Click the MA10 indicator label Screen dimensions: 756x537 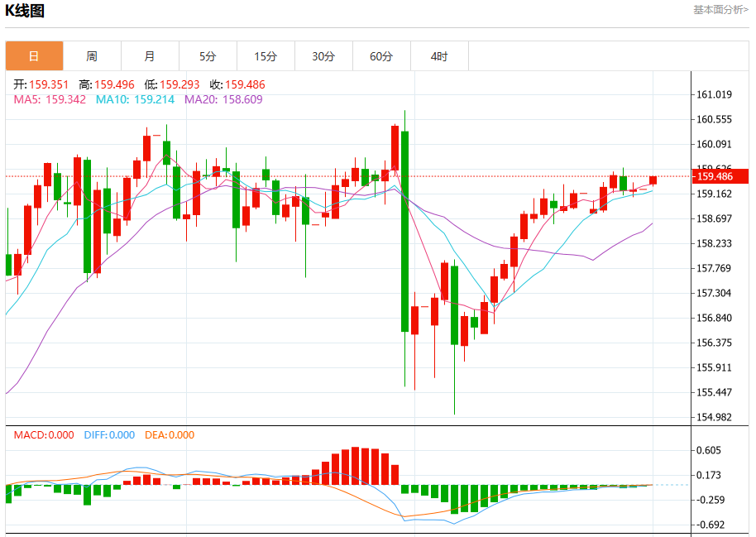(135, 99)
